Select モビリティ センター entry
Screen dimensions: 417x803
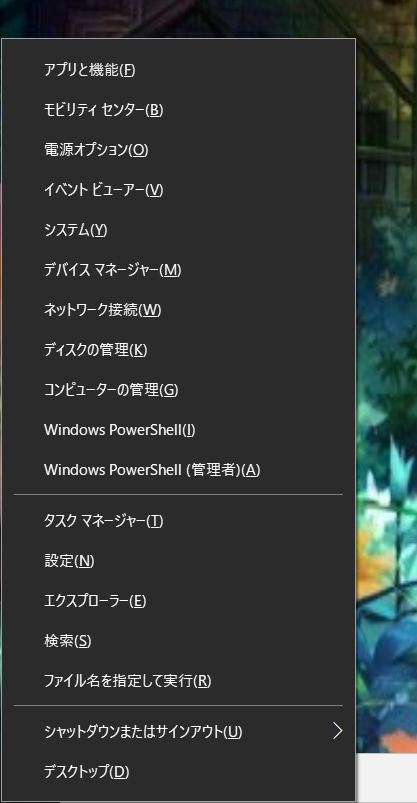point(178,110)
